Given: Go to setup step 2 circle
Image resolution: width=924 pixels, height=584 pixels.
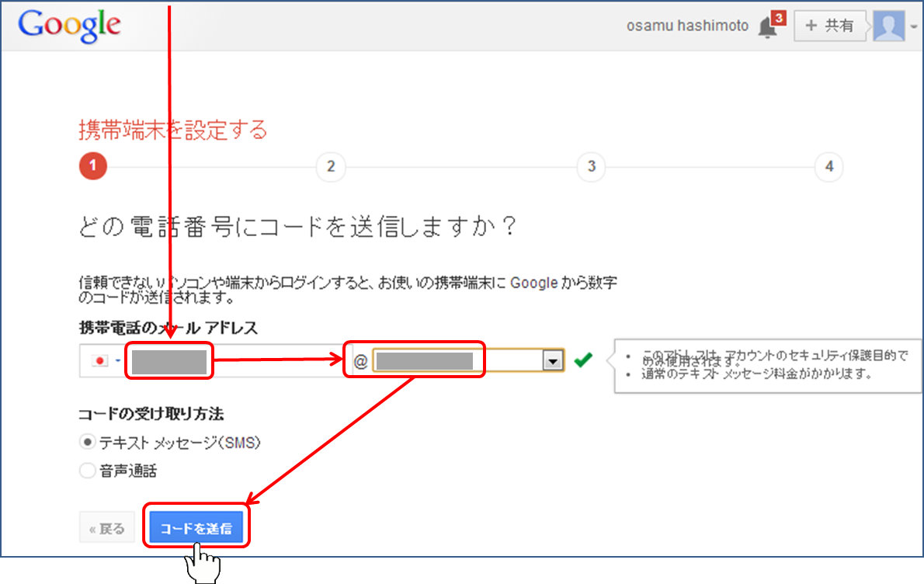Looking at the screenshot, I should (x=331, y=166).
